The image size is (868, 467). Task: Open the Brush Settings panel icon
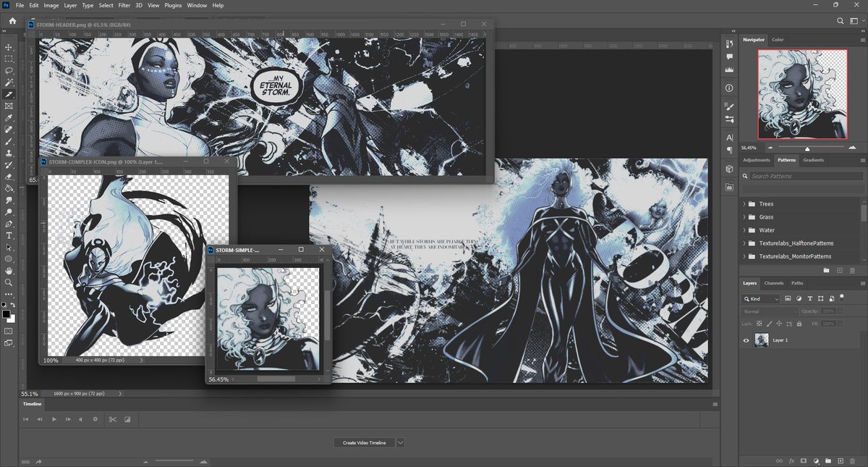(x=730, y=106)
